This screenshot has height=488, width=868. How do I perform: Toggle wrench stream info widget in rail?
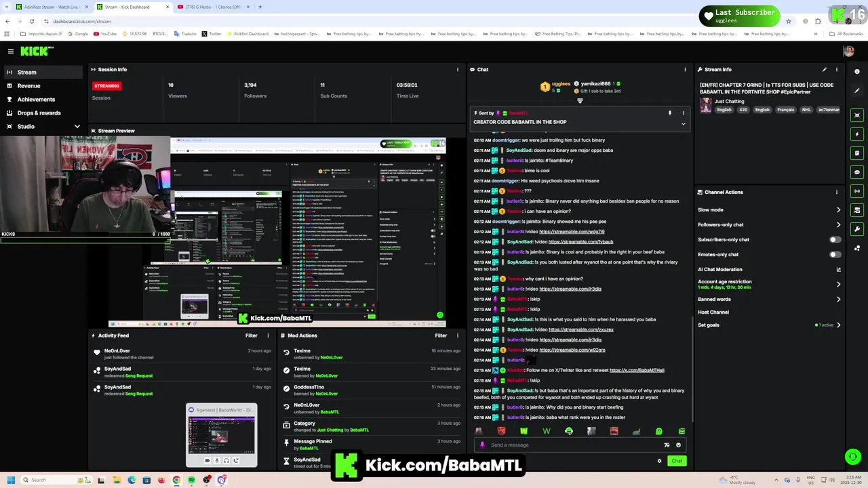857,229
